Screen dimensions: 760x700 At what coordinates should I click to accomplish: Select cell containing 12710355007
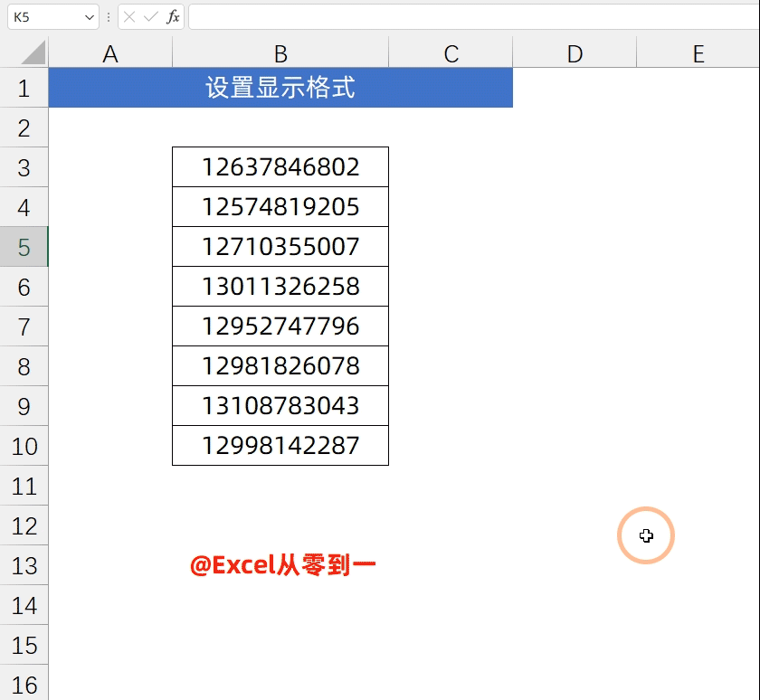pos(280,247)
